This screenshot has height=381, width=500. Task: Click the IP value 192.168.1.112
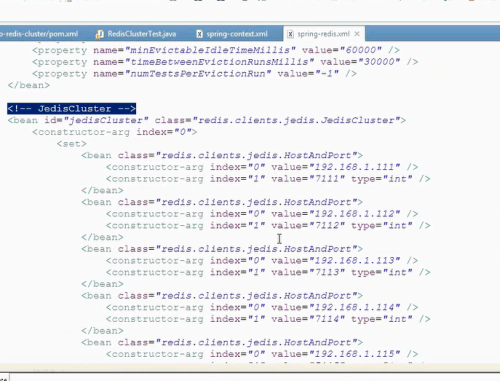click(355, 214)
